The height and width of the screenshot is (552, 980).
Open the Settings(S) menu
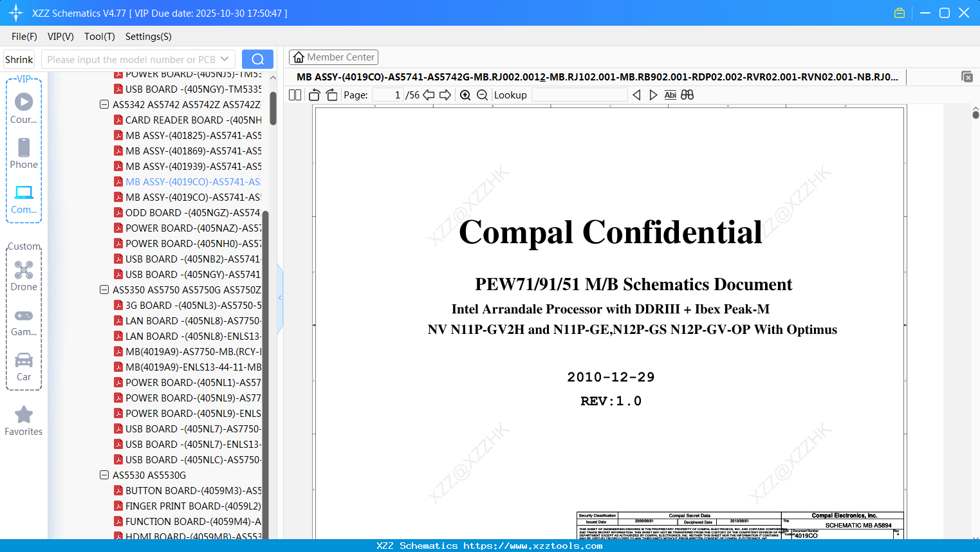pyautogui.click(x=149, y=37)
